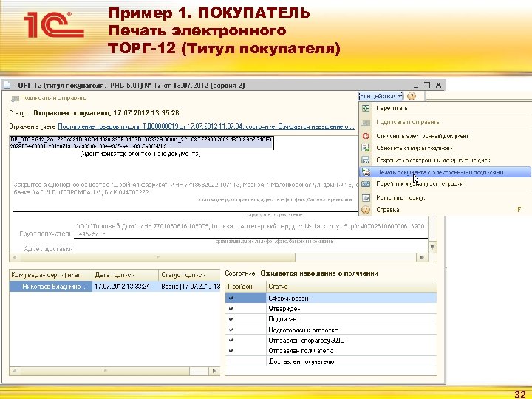The height and width of the screenshot is (399, 532).
Task: Click the diskette icon Сохранить электронный документ на диск
Action: (366, 160)
